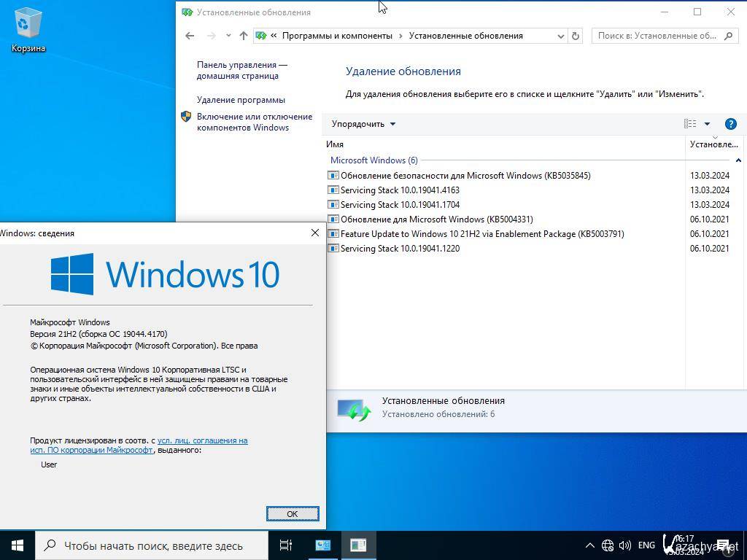The height and width of the screenshot is (560, 747).
Task: Click the volume speaker tray icon
Action: [625, 545]
